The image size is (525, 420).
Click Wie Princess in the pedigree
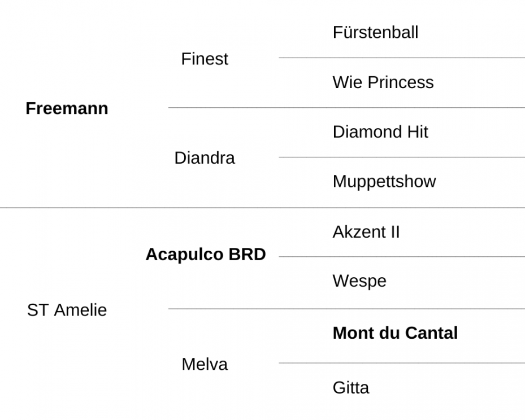(383, 82)
